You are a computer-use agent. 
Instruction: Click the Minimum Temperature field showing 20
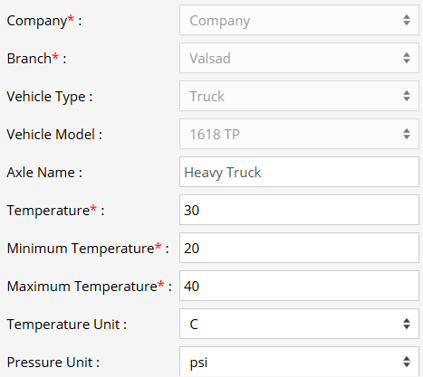299,248
